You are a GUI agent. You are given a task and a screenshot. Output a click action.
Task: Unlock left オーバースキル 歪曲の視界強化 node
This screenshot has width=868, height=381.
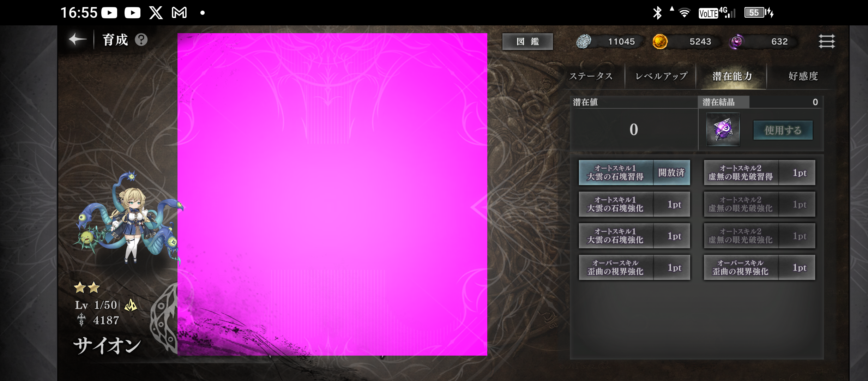pos(634,268)
